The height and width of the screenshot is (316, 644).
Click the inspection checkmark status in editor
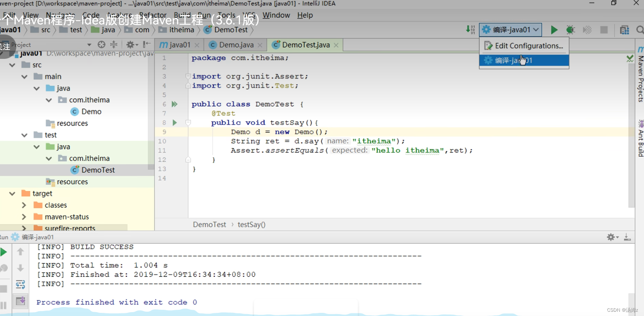coord(630,58)
